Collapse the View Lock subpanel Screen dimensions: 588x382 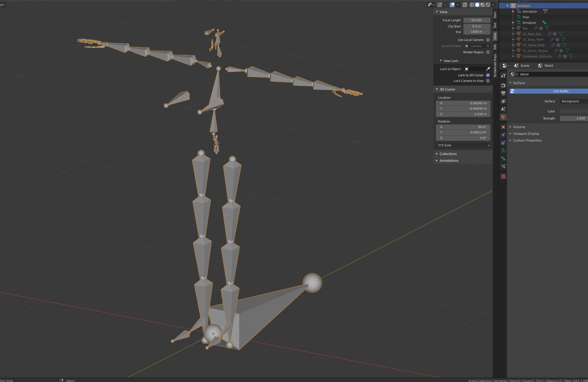tap(441, 61)
